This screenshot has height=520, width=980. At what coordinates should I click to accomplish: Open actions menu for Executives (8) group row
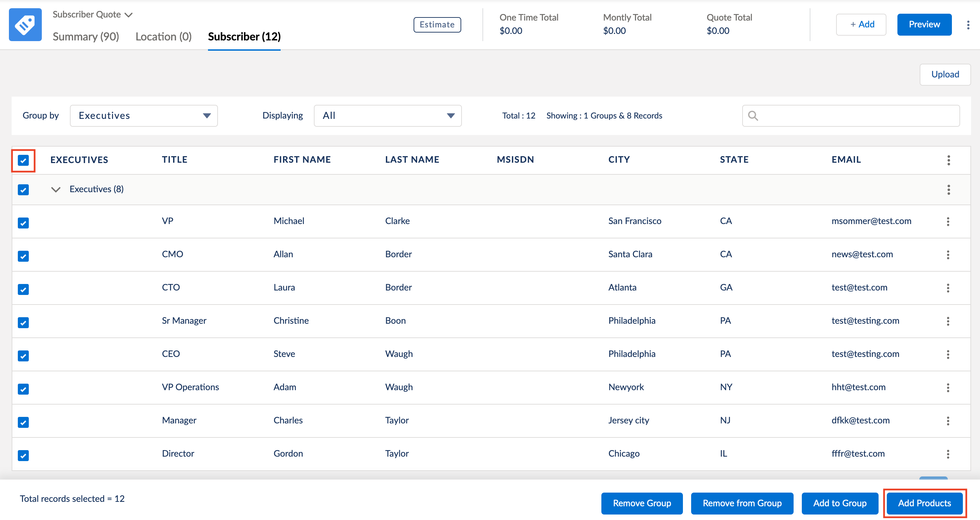[948, 189]
